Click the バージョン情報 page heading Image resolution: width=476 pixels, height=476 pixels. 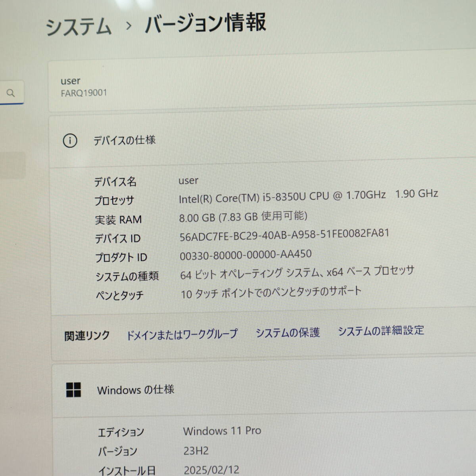click(205, 23)
